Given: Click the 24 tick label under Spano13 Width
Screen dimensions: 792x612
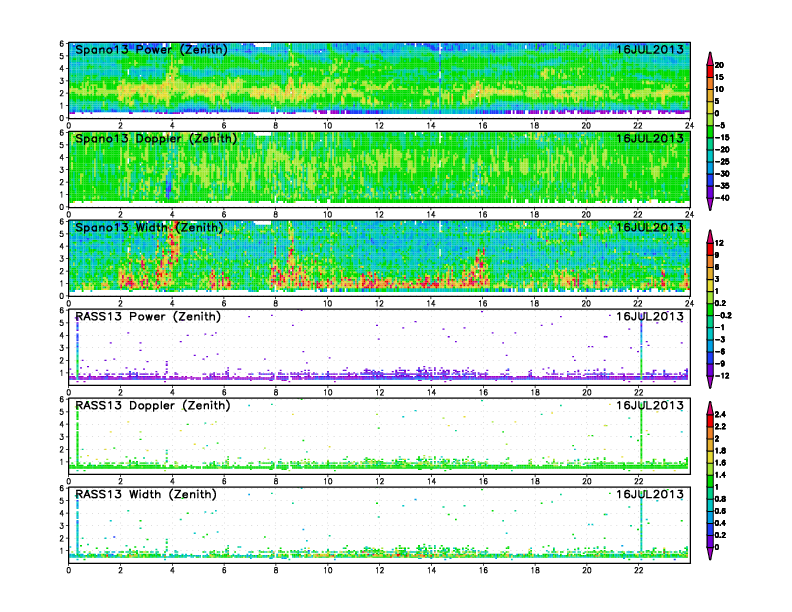Looking at the screenshot, I should point(689,301).
